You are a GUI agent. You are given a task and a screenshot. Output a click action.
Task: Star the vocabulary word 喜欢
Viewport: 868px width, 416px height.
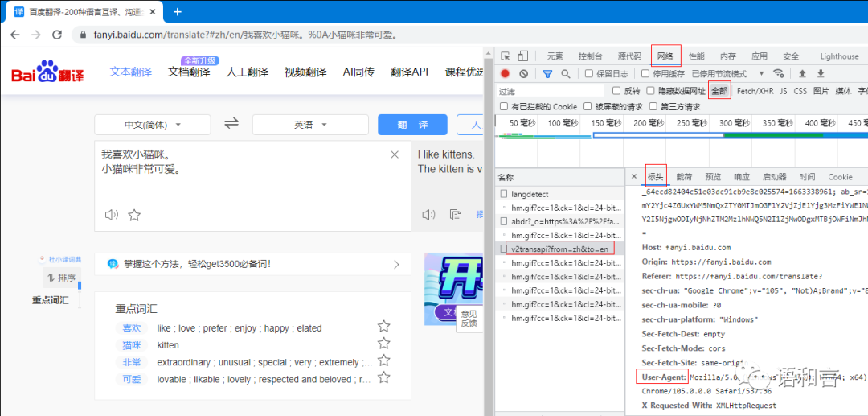[x=383, y=326]
